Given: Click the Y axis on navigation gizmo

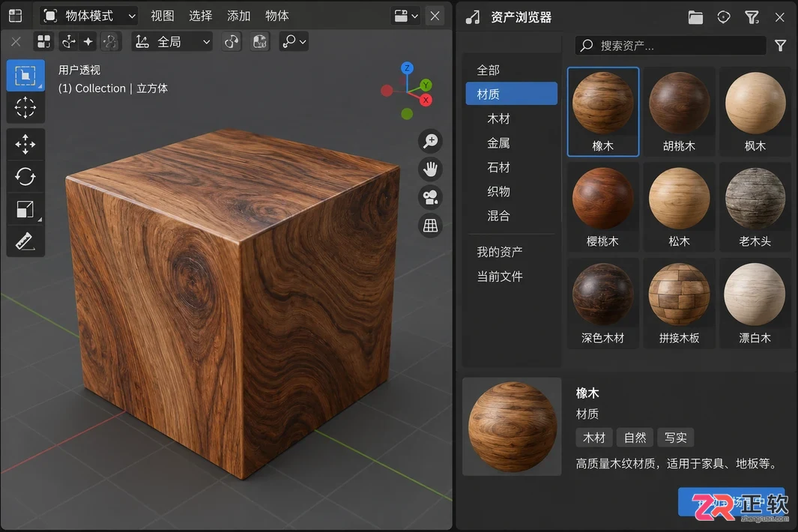Looking at the screenshot, I should tap(426, 85).
